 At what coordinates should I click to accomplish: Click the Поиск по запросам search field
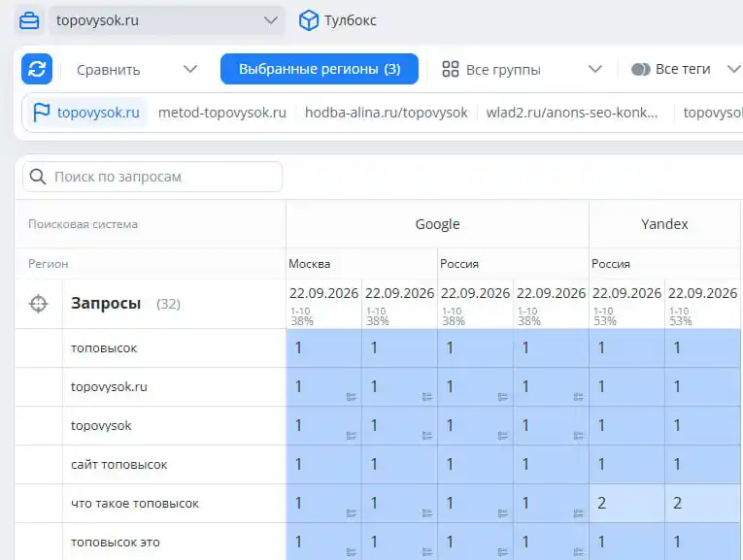152,177
